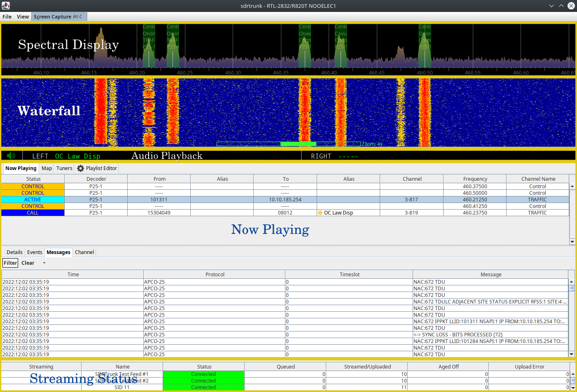Select the Messages tab
The width and height of the screenshot is (577, 392).
point(58,252)
